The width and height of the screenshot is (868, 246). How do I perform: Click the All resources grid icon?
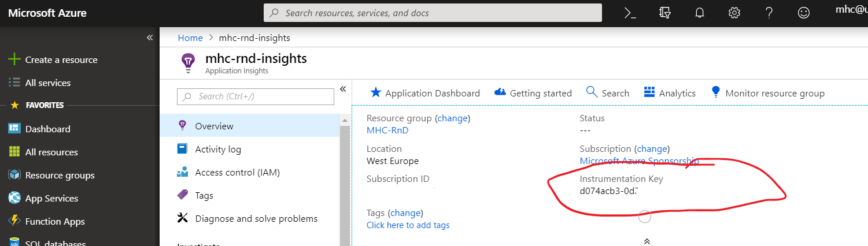(x=14, y=152)
